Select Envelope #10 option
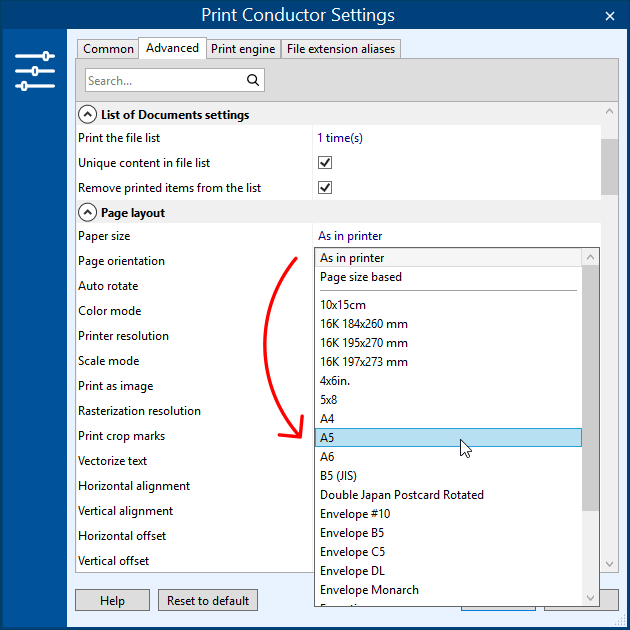 (x=448, y=514)
